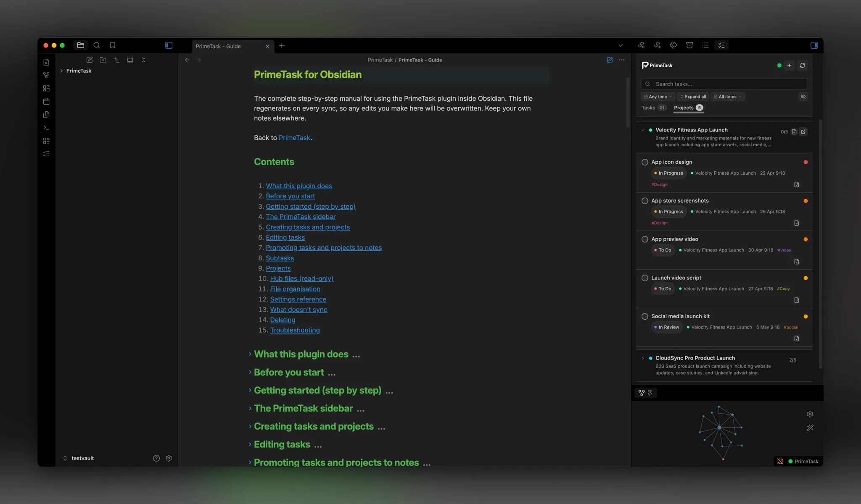Complete the Social media launch kit task

645,317
